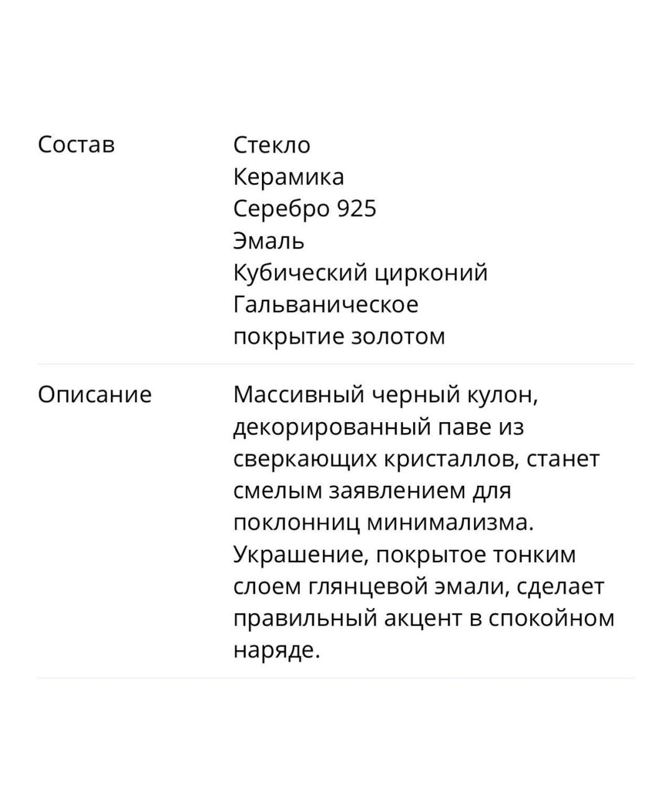Screen dimensions: 672x797
Task: Click the divider line below Состав section
Action: pos(336,364)
